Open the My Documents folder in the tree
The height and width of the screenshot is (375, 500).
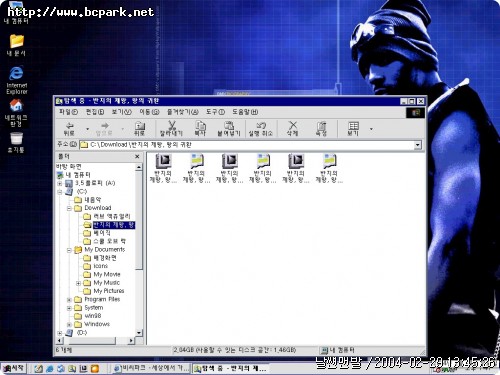100,249
